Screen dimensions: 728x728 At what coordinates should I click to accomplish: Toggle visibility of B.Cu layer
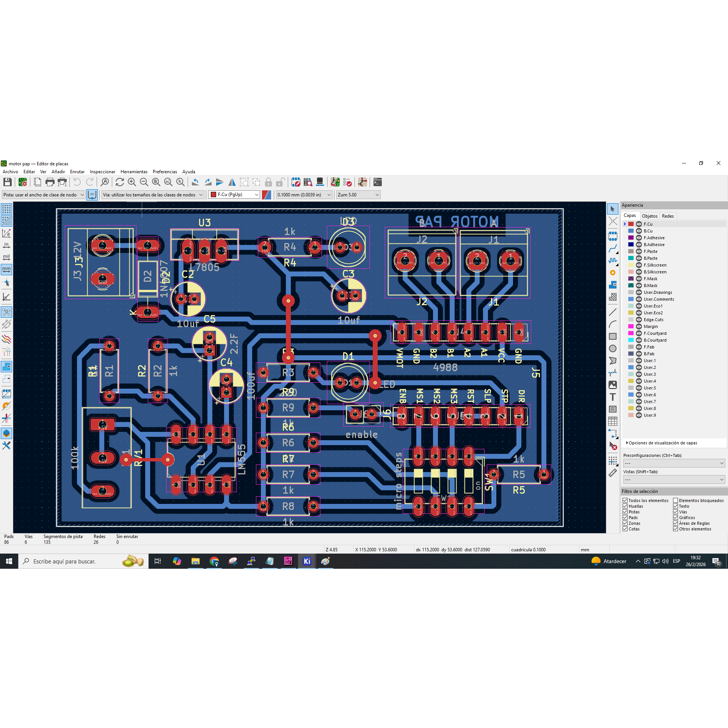point(639,231)
